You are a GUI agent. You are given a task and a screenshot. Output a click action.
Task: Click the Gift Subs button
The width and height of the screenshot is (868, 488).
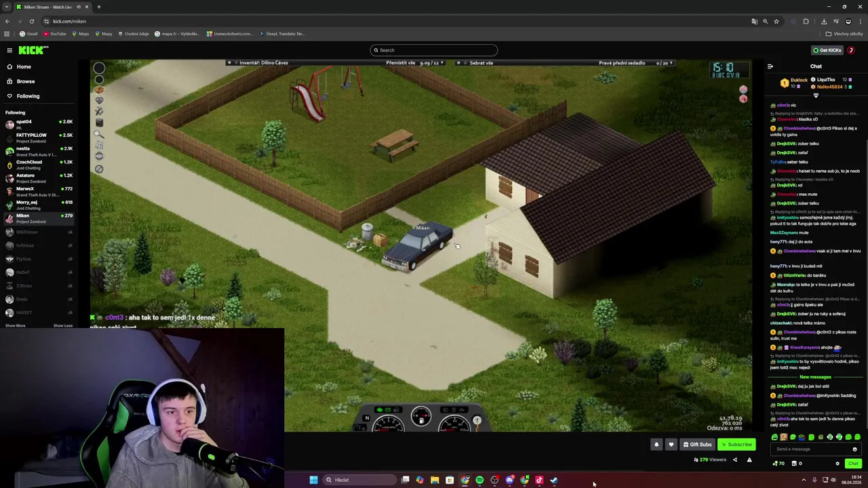tap(698, 445)
